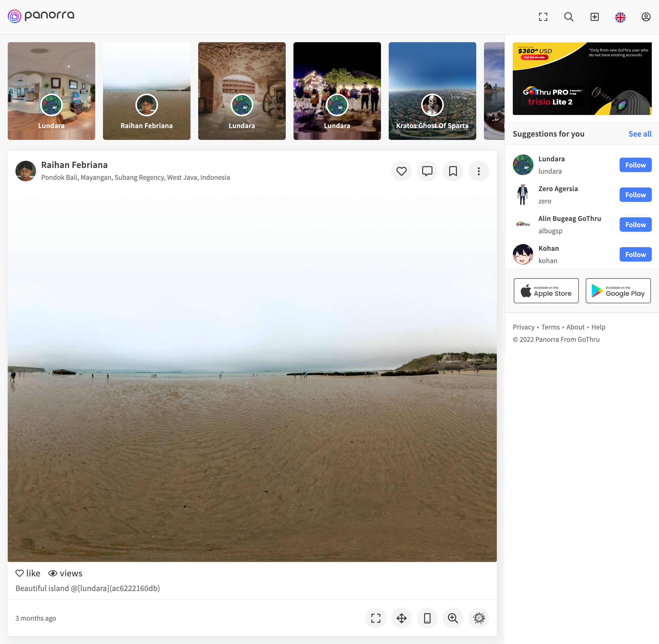Click the Google Play download badge

pyautogui.click(x=618, y=291)
